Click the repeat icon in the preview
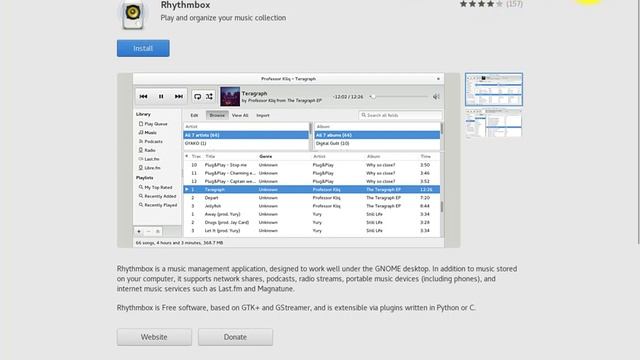The image size is (640, 360). tap(197, 96)
